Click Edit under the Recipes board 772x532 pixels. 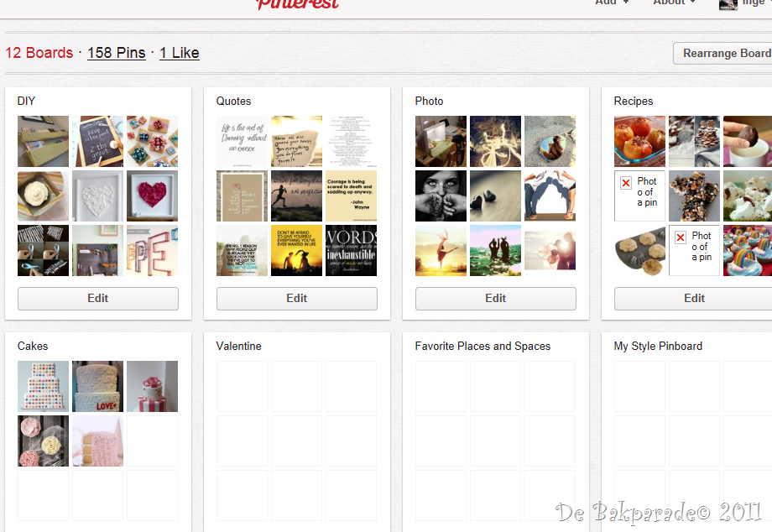click(693, 298)
